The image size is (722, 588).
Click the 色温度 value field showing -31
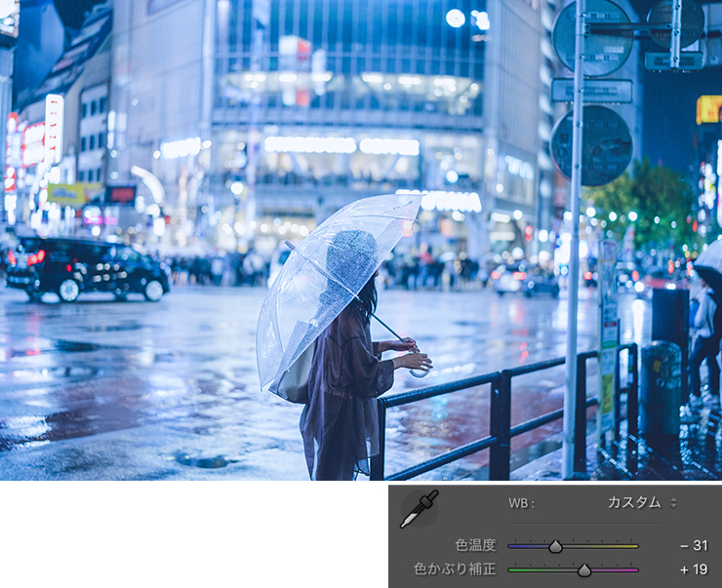(694, 546)
